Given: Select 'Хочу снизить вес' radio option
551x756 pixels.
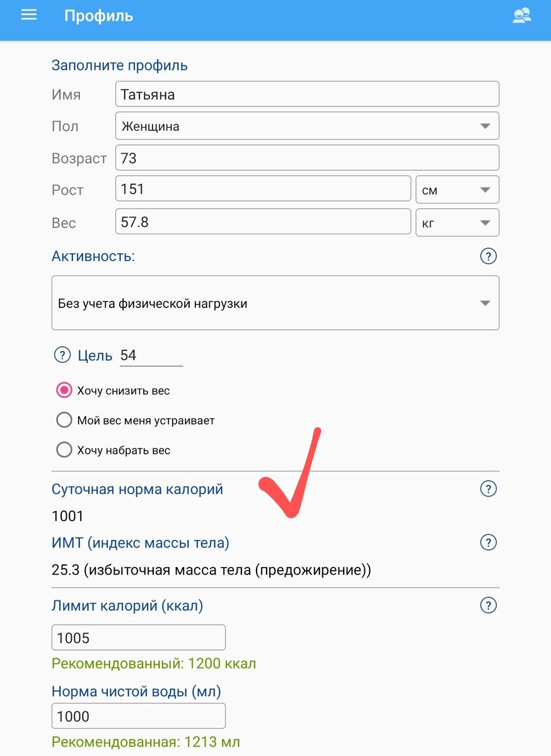Looking at the screenshot, I should point(64,391).
